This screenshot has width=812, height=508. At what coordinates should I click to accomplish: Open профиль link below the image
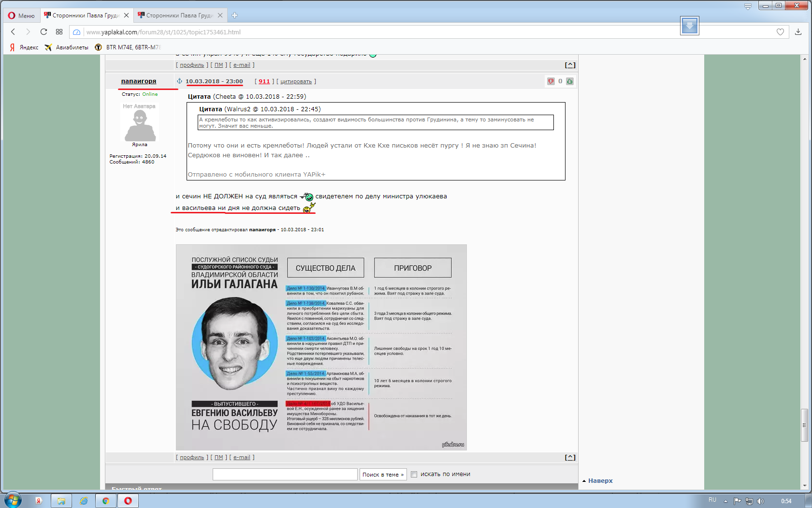(192, 457)
